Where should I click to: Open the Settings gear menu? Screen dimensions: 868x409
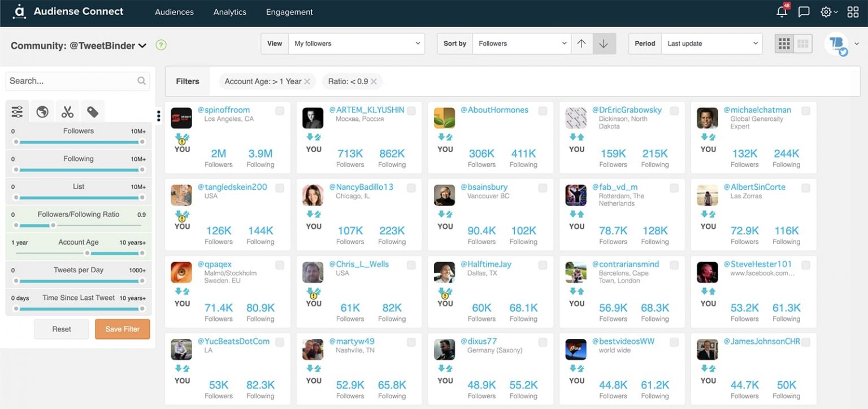826,11
